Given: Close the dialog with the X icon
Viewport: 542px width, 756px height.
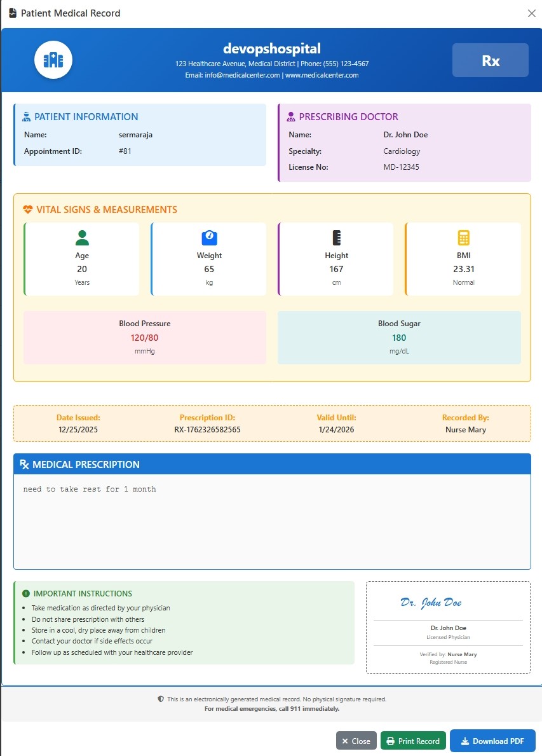Looking at the screenshot, I should (531, 13).
